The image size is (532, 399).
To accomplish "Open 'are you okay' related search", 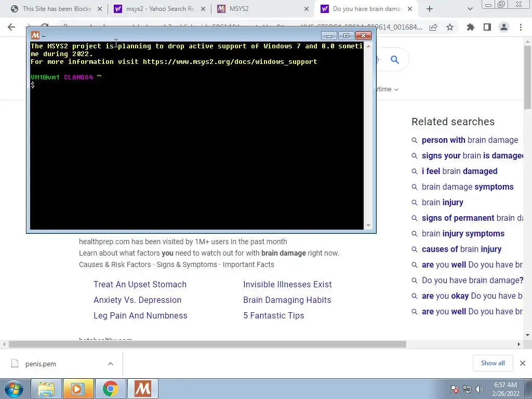I will [x=472, y=296].
